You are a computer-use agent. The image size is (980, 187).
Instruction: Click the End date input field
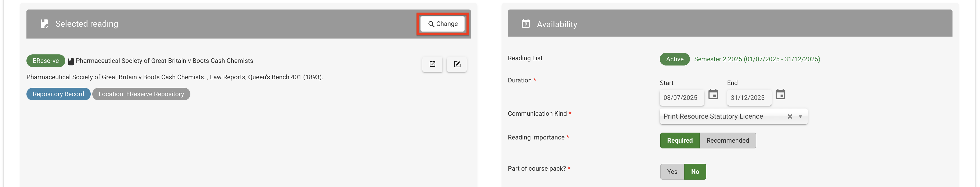(748, 98)
